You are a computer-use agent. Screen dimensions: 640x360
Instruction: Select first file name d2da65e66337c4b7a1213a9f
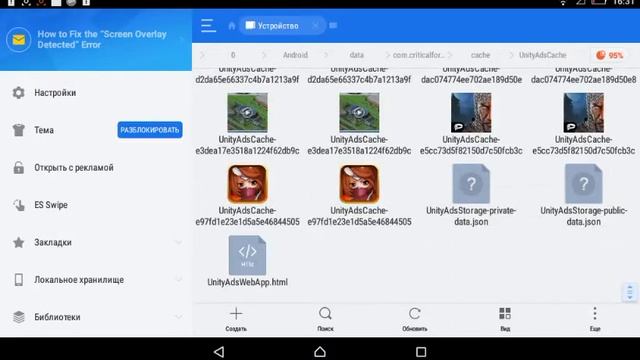tap(247, 80)
